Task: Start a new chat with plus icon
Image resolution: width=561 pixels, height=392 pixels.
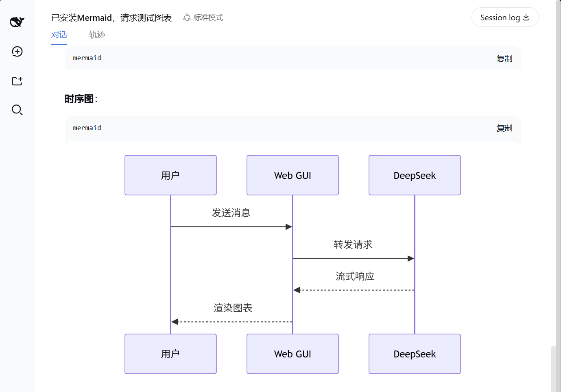Action: pos(17,52)
